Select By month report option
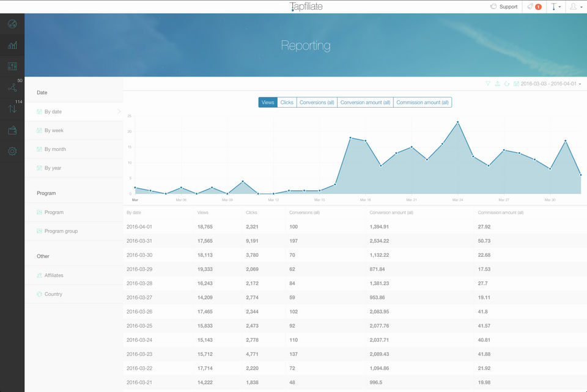 (74, 149)
